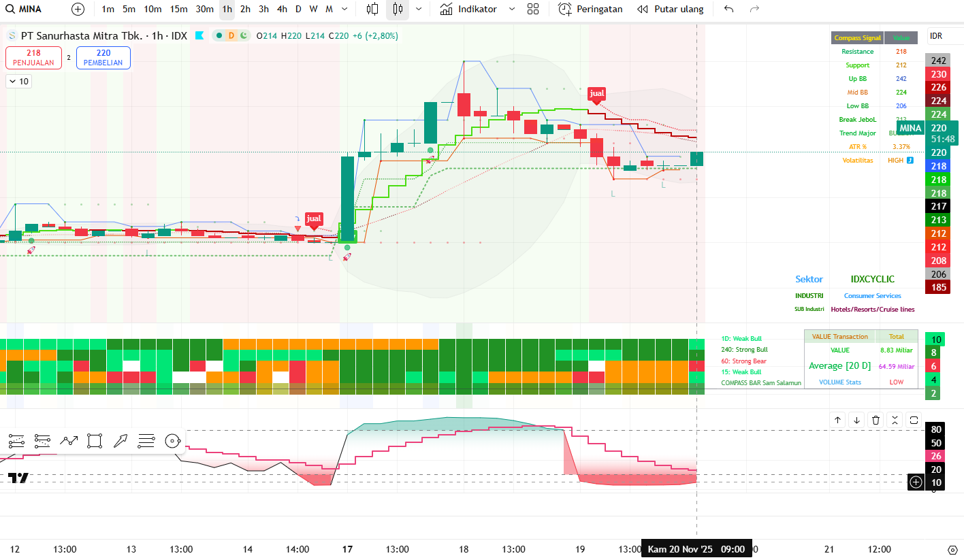Image resolution: width=964 pixels, height=560 pixels.
Task: Switch to the 1m timeframe
Action: point(108,9)
